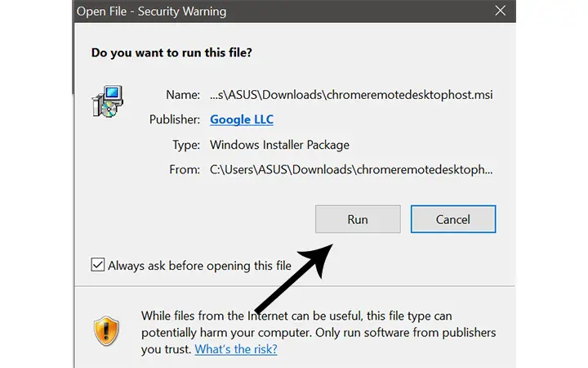This screenshot has width=588, height=368.
Task: Click the Windows installer package icon
Action: click(x=108, y=101)
